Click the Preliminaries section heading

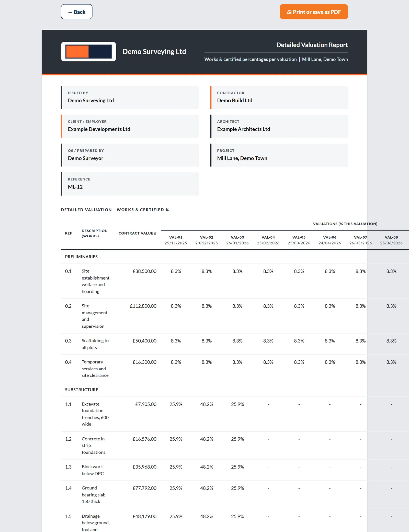click(81, 257)
